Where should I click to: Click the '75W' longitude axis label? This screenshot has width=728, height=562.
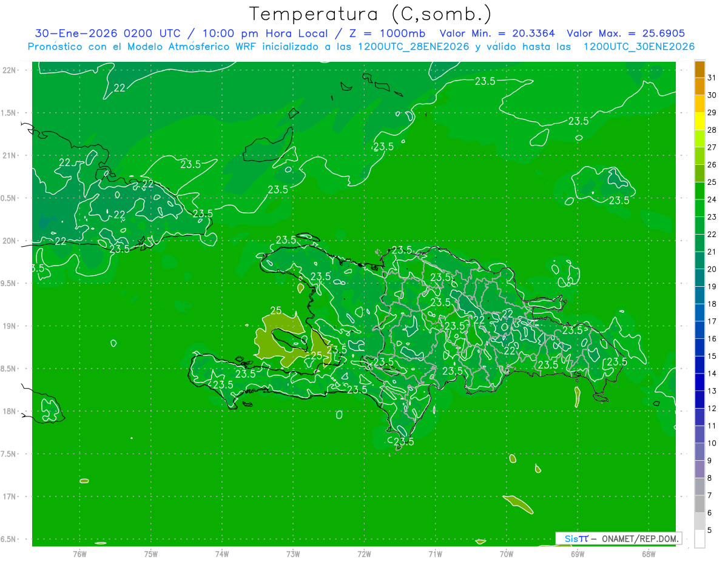coord(150,554)
